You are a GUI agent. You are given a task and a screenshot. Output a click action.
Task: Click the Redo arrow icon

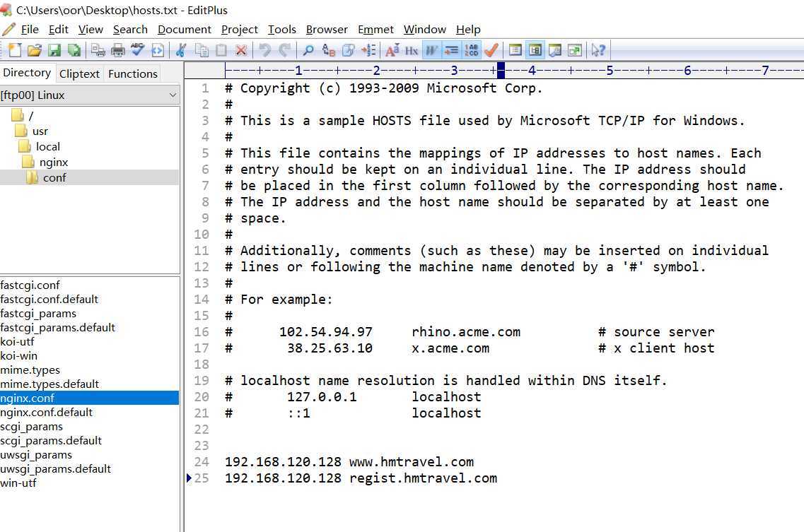coord(284,49)
